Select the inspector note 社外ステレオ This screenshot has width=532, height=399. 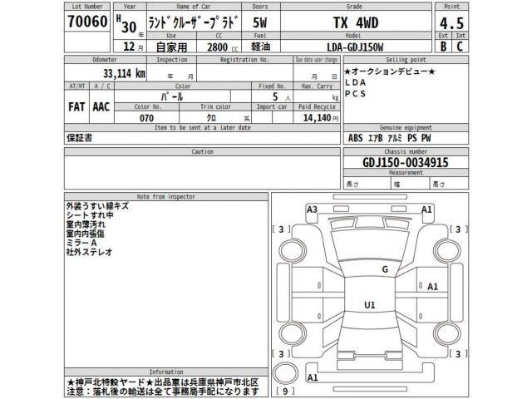[x=89, y=252]
